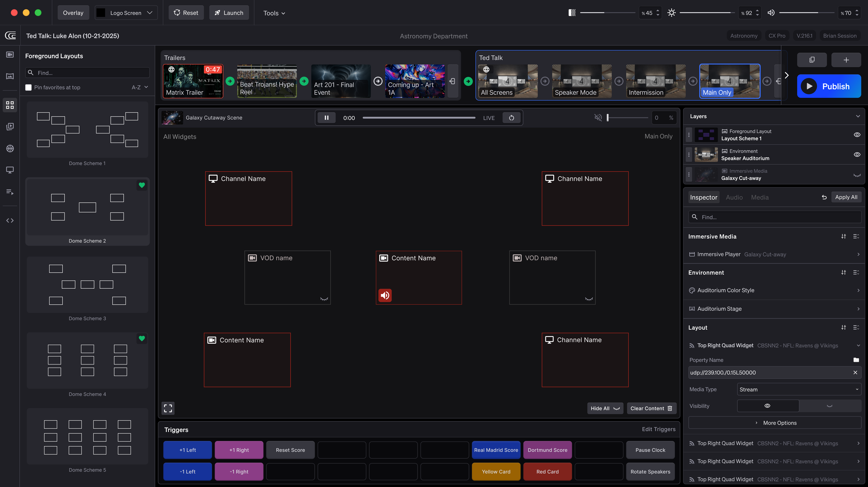This screenshot has height=487, width=868.
Task: Switch to the Audio tab in inspector
Action: [734, 197]
